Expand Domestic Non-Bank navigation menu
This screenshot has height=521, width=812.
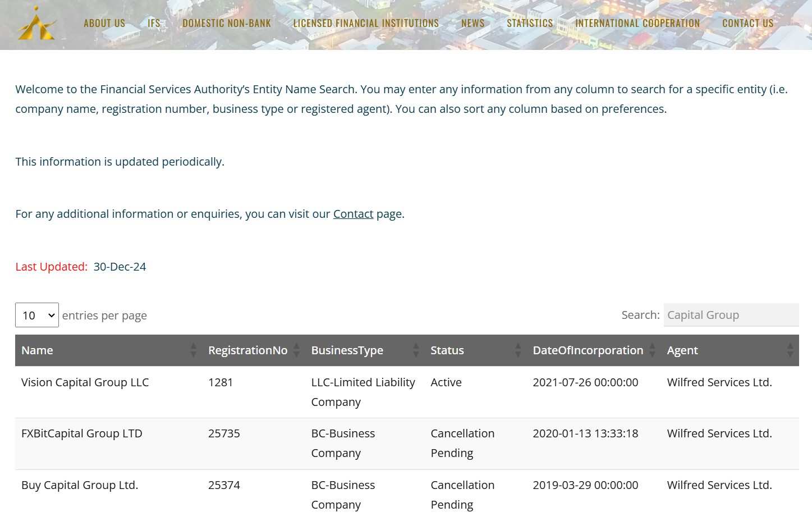click(227, 24)
